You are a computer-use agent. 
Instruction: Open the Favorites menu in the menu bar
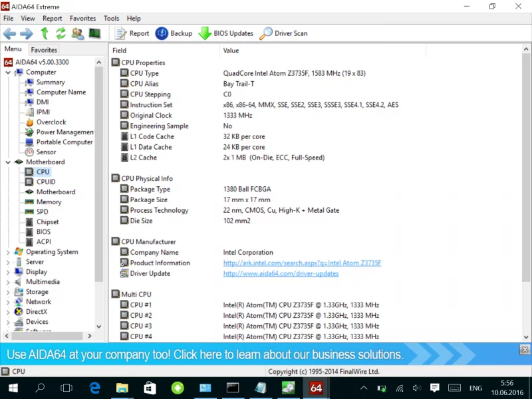point(82,19)
